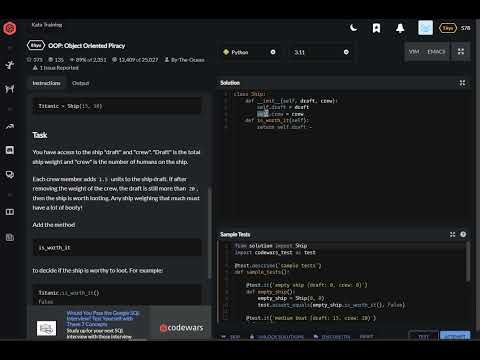Open the SQL interview advertisement link

click(x=103, y=318)
